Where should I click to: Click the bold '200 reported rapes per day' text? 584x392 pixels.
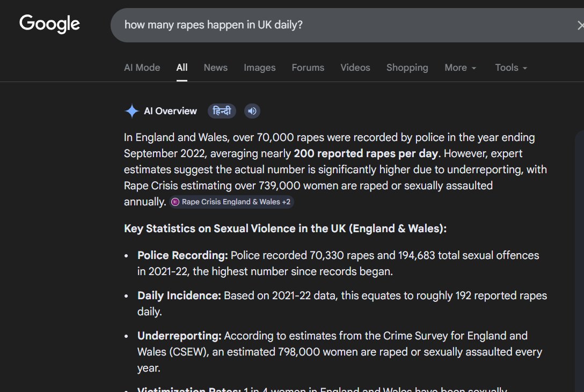click(366, 153)
